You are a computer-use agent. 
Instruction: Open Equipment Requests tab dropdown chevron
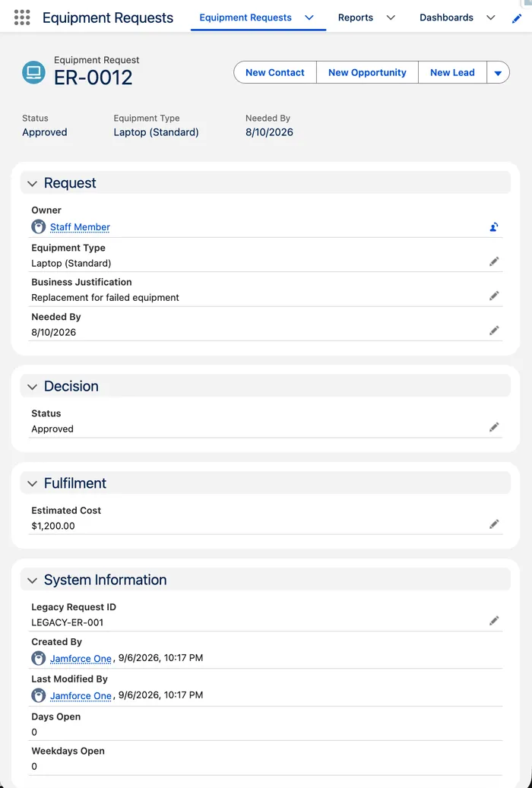(x=310, y=17)
